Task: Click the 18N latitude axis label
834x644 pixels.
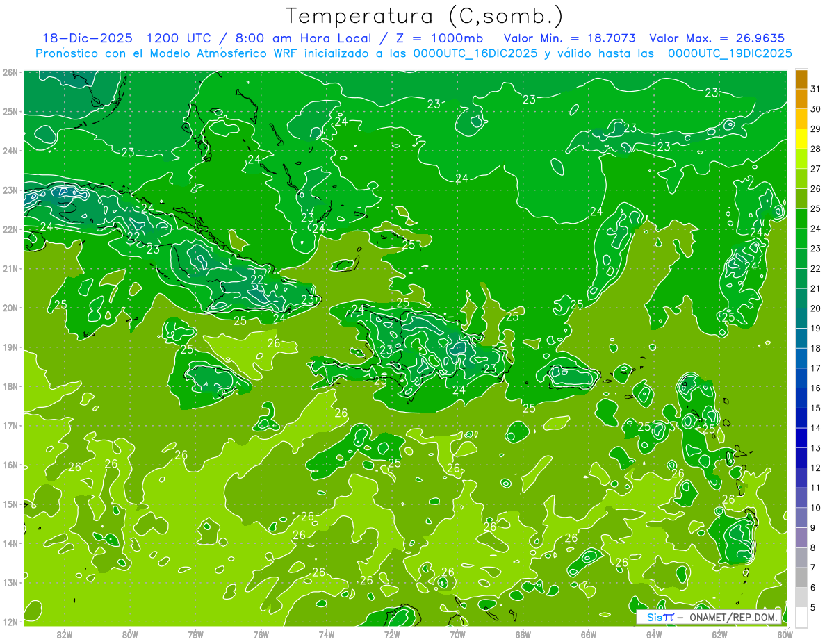Action: (10, 386)
